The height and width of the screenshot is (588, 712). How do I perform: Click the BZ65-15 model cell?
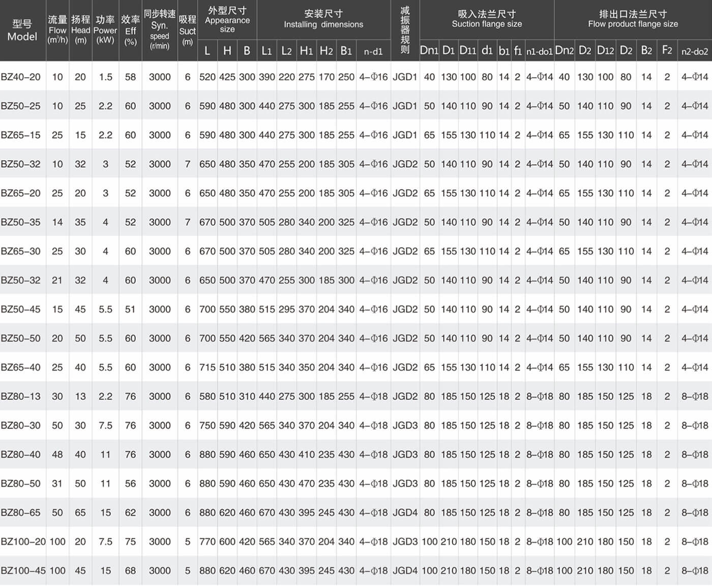(21, 135)
